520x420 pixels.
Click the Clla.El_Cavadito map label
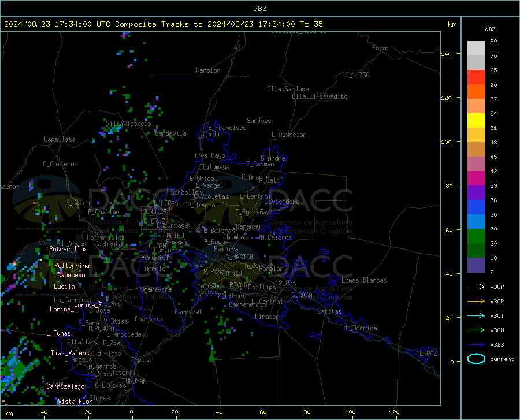click(x=320, y=96)
